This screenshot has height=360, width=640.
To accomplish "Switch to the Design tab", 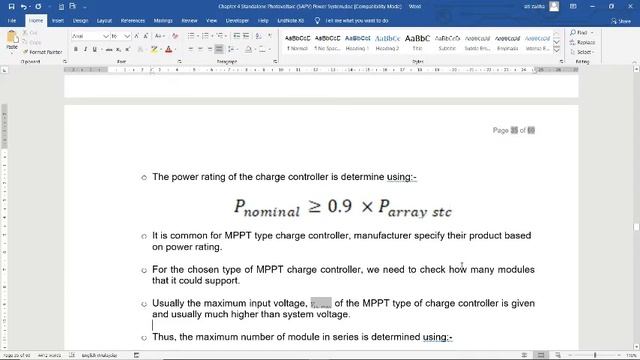I will click(80, 20).
